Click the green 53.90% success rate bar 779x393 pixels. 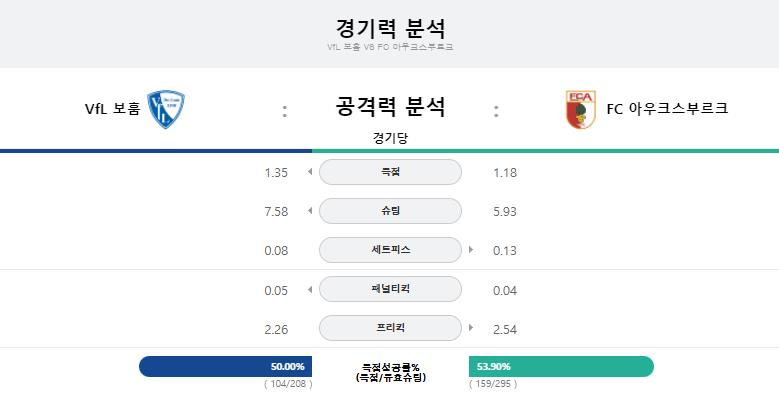[561, 366]
